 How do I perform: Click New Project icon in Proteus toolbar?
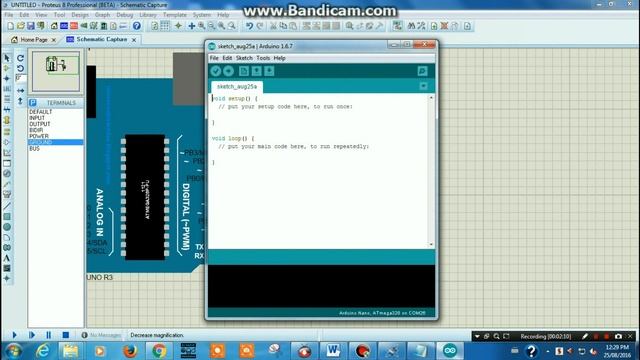(11, 26)
